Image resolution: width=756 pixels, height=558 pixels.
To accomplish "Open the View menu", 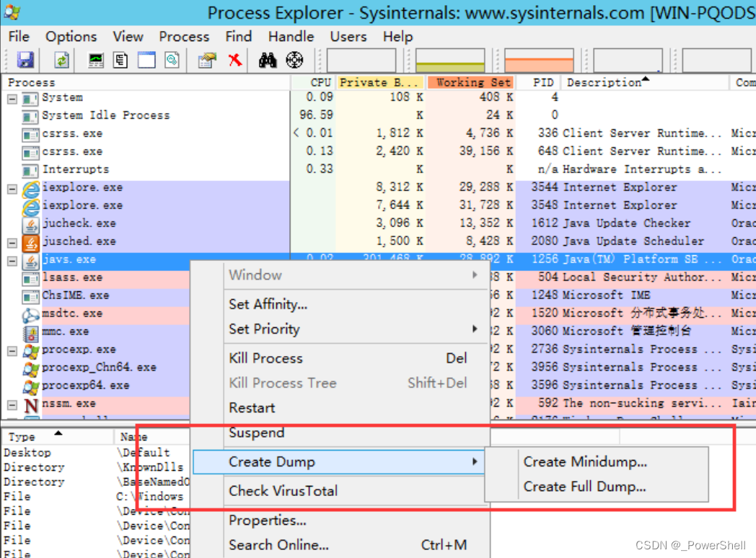I will (128, 37).
